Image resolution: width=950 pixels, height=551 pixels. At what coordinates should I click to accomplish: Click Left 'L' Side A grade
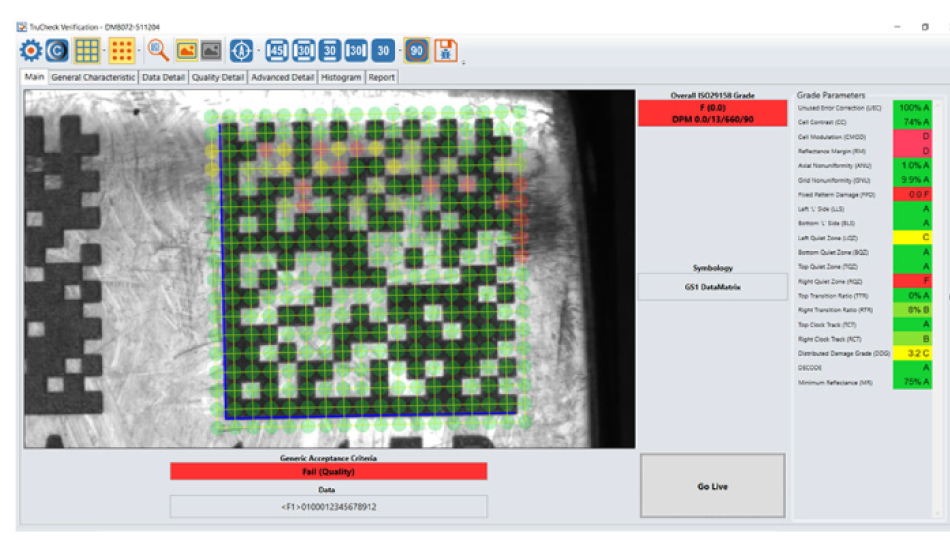point(912,209)
